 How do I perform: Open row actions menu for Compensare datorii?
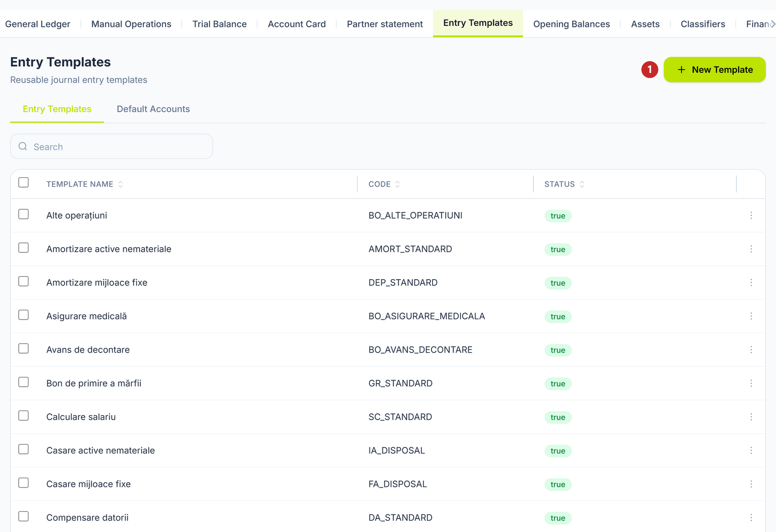(751, 518)
